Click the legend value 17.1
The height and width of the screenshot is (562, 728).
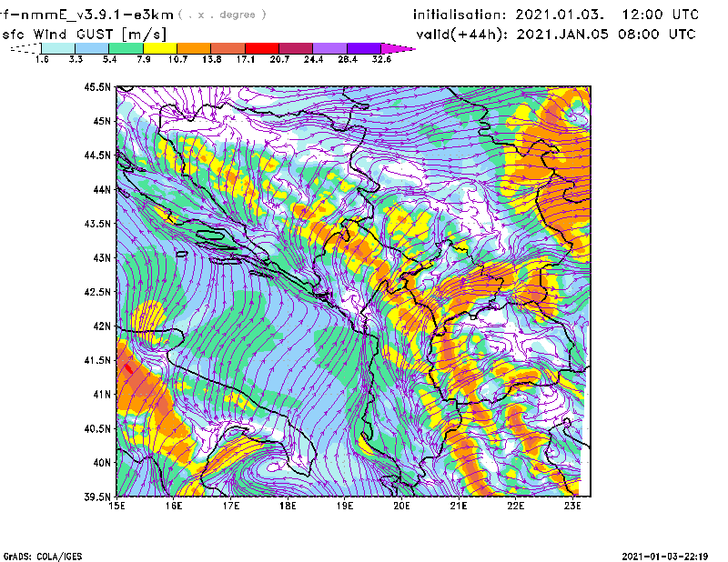246,59
